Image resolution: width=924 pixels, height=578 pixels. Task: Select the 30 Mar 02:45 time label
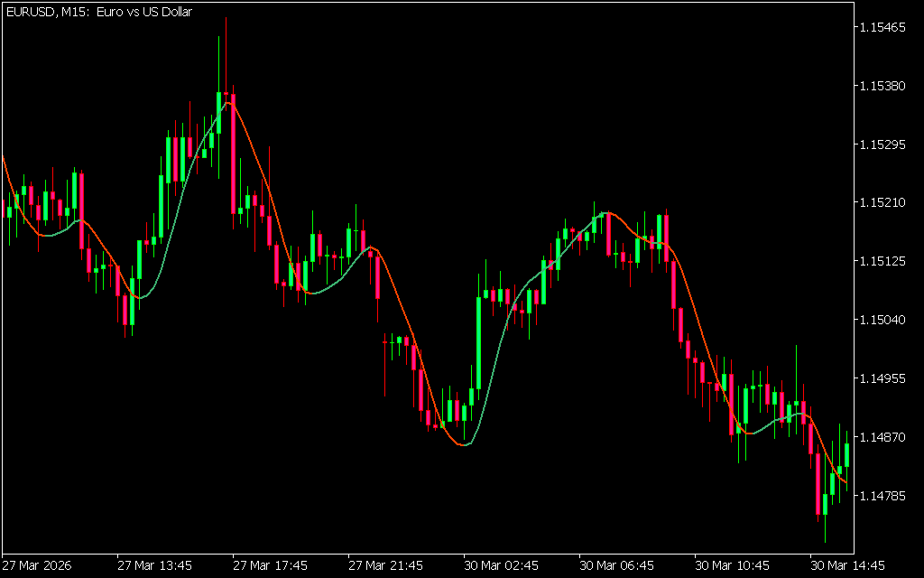coord(501,566)
